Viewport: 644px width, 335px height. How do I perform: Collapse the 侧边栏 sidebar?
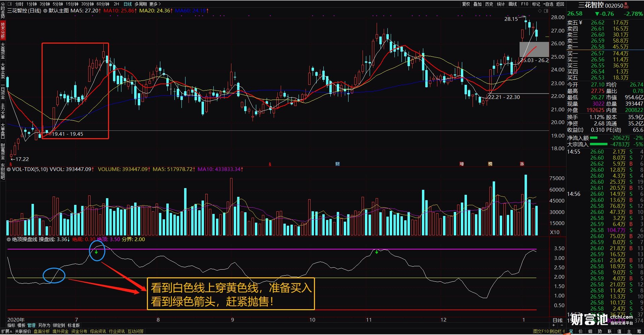[x=557, y=331]
